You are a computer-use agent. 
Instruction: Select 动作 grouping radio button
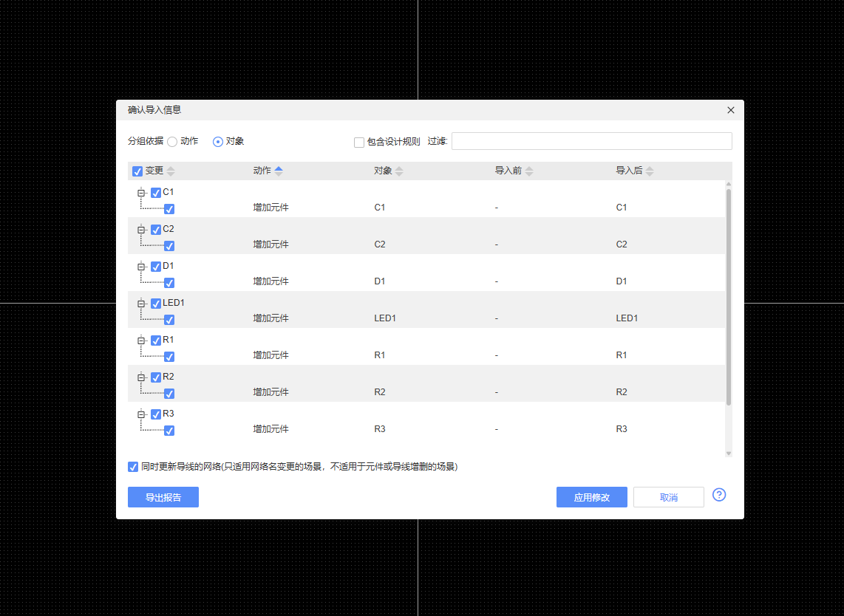(x=172, y=142)
